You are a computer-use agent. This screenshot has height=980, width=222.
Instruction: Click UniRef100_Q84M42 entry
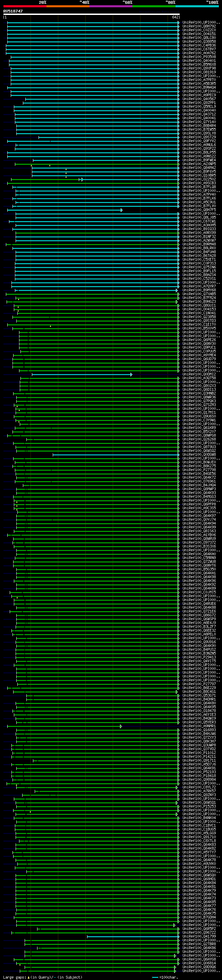(199, 168)
